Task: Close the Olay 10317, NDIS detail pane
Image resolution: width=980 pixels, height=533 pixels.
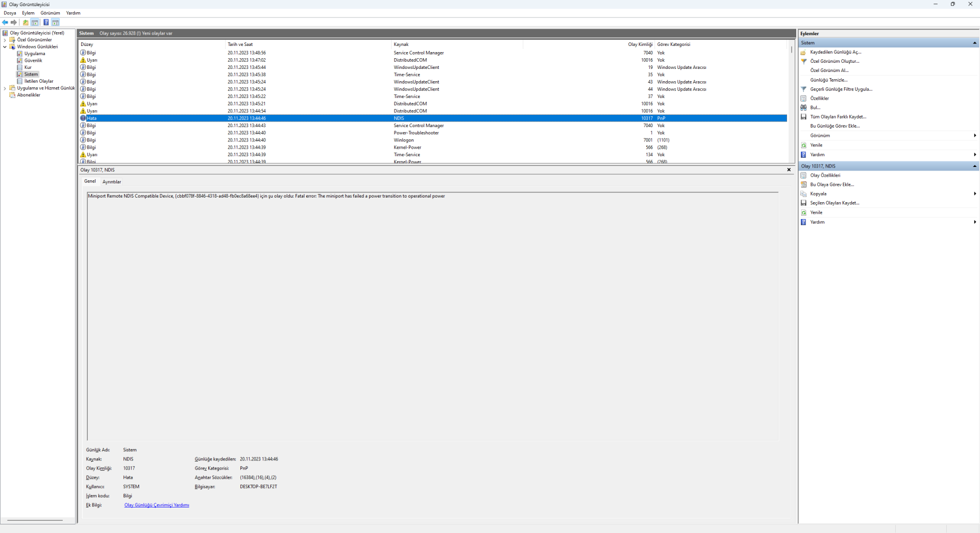Action: tap(789, 170)
